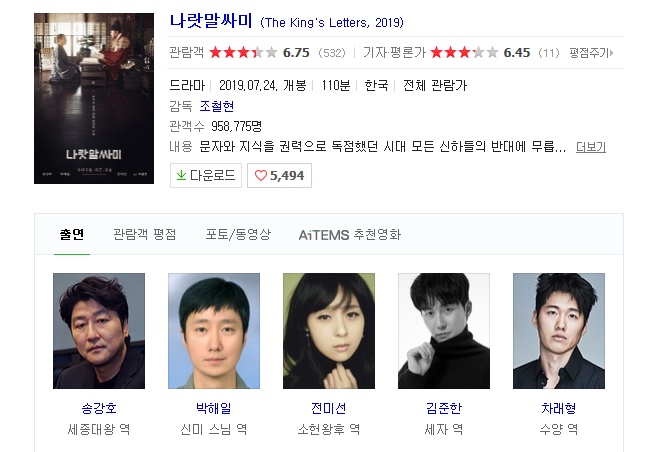
Task: Open 차래형 actor photo
Action: click(x=559, y=331)
